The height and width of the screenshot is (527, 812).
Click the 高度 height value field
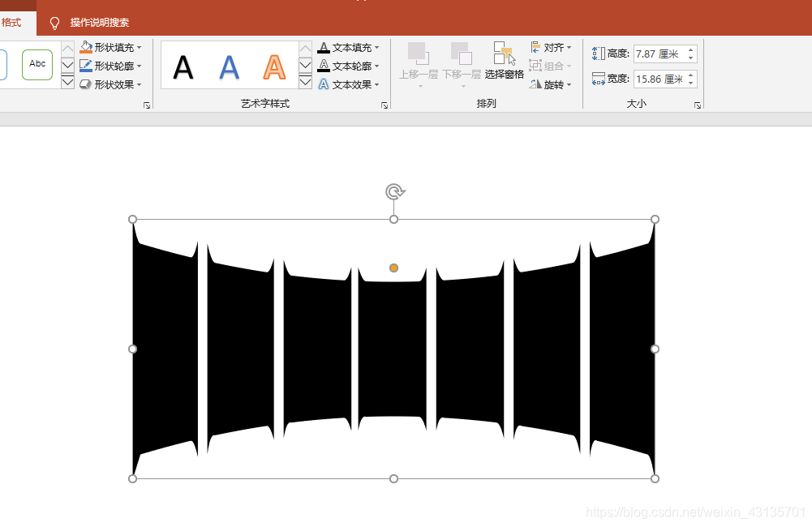click(x=659, y=54)
